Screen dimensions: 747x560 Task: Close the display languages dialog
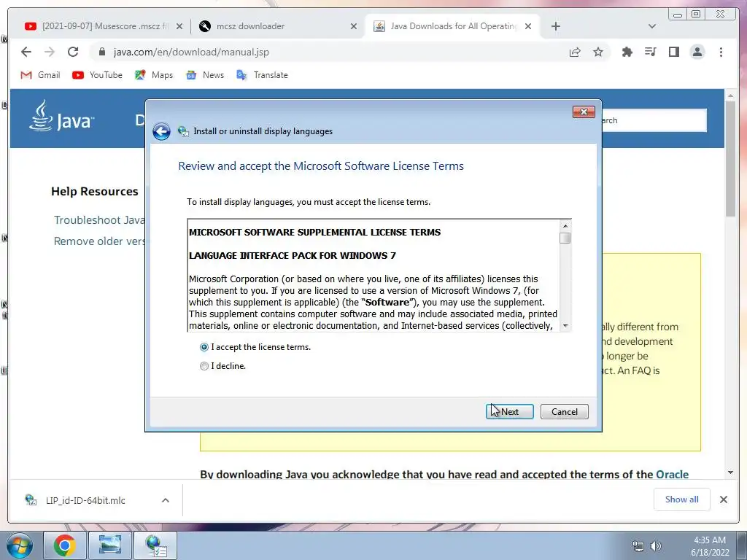pyautogui.click(x=584, y=112)
